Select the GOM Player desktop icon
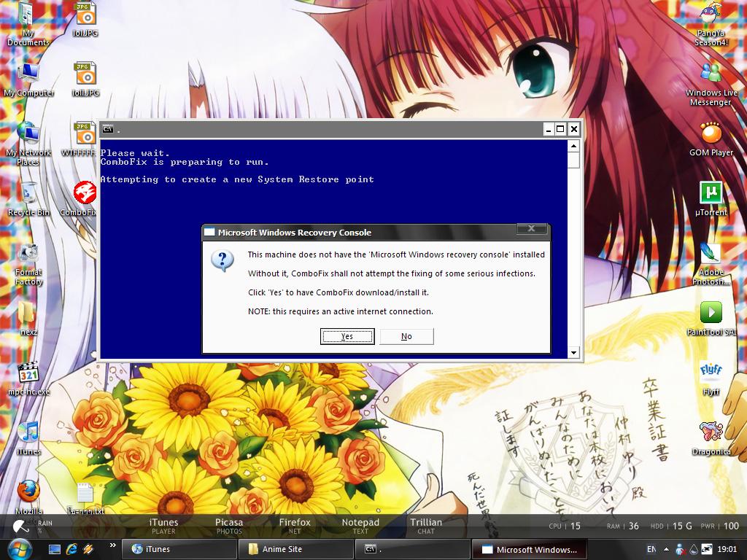The image size is (747, 560). click(x=711, y=139)
